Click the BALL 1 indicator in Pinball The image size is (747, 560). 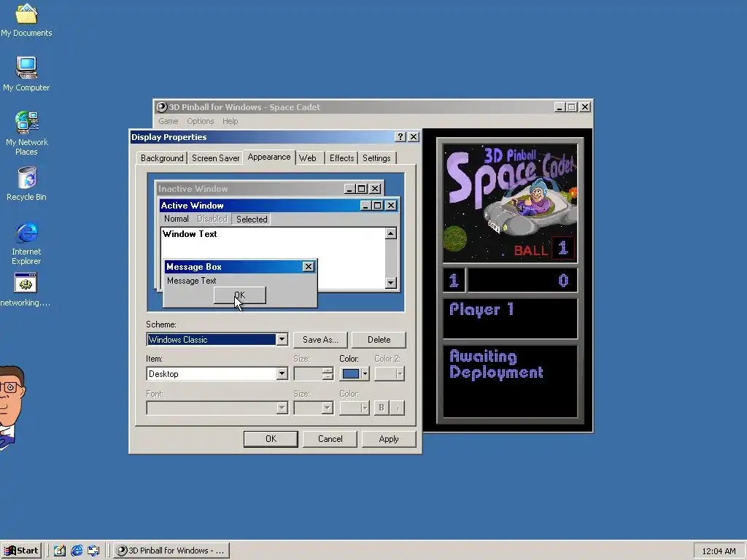[544, 249]
